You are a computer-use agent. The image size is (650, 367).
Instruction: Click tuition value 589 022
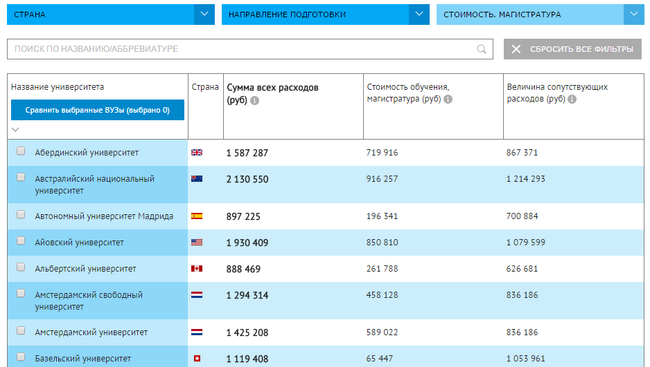(x=382, y=332)
